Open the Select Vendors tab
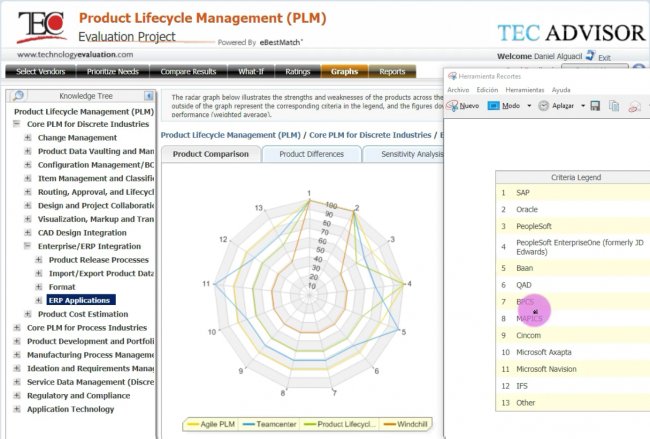650x439 pixels. pyautogui.click(x=41, y=71)
